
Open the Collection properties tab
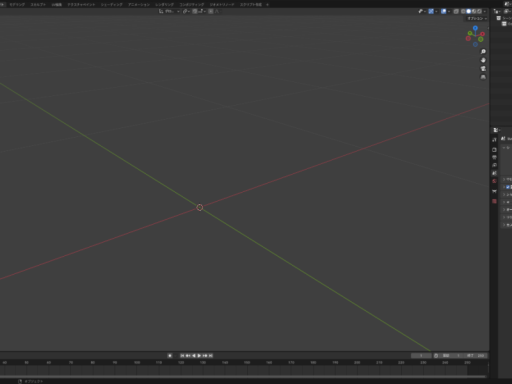(x=494, y=191)
